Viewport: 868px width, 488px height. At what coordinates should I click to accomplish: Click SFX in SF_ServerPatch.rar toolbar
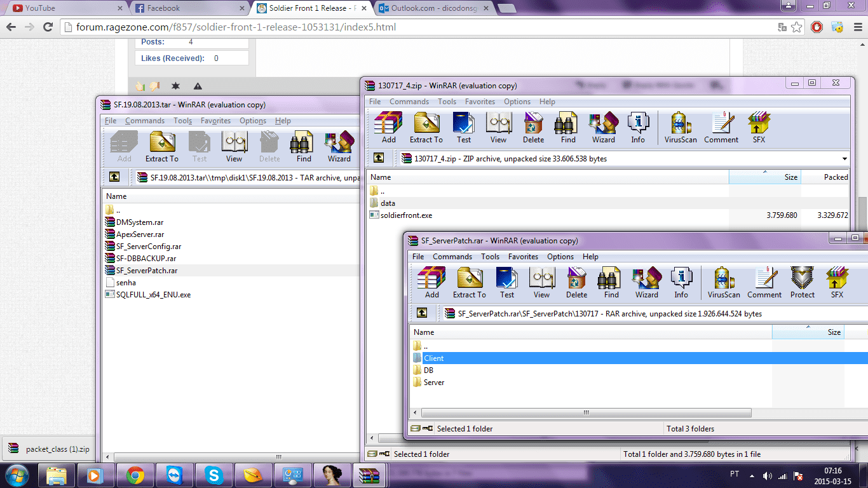(x=837, y=283)
